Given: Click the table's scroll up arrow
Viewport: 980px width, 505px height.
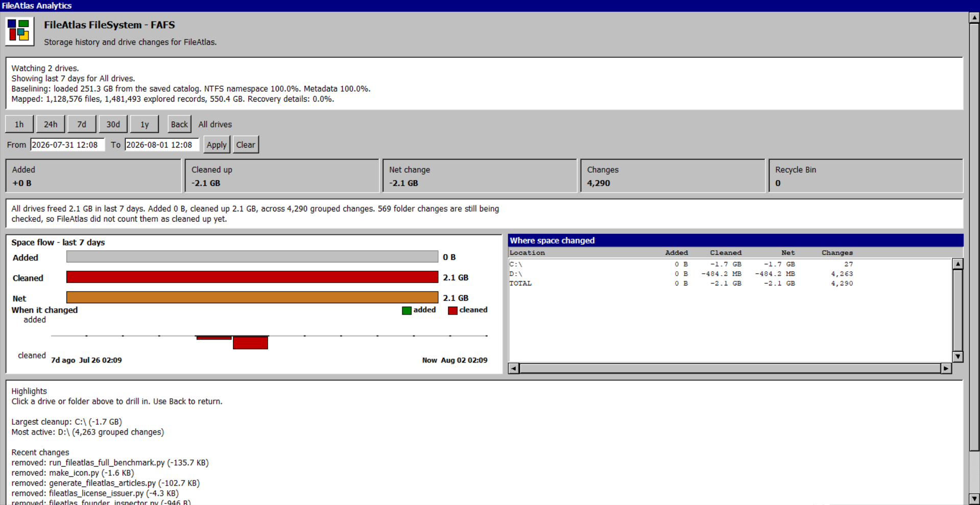Looking at the screenshot, I should 958,264.
